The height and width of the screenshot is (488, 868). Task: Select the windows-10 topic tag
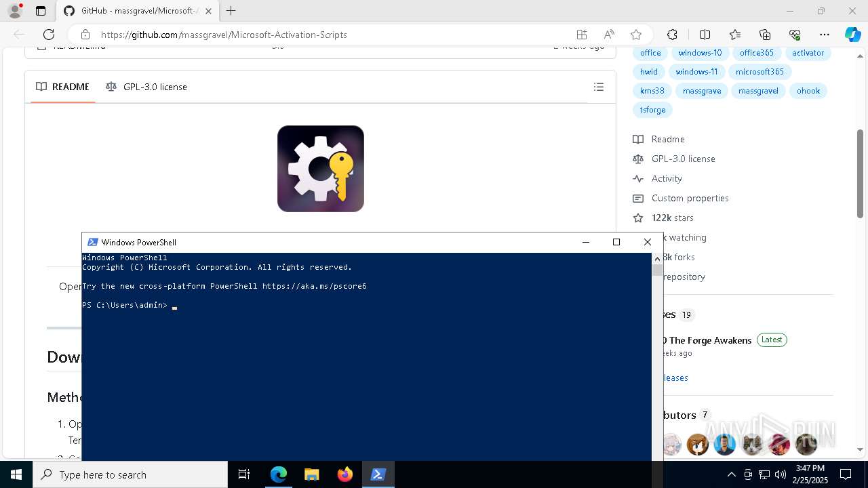(x=700, y=53)
